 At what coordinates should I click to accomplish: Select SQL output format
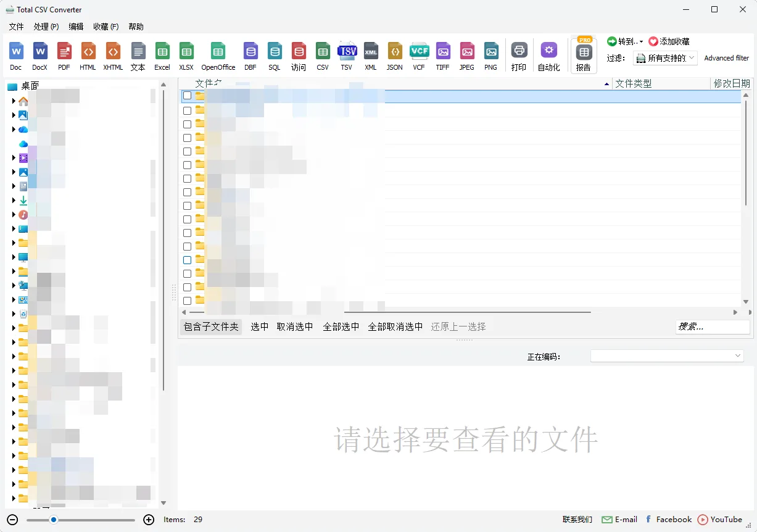(275, 56)
